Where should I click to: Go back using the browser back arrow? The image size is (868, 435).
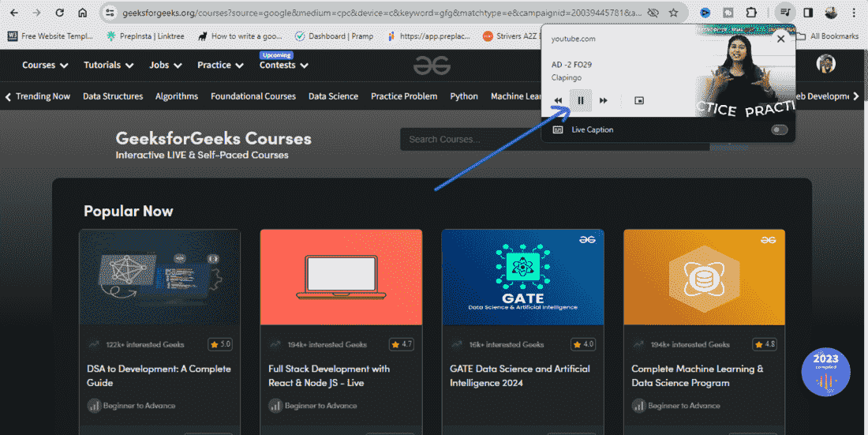tap(14, 13)
